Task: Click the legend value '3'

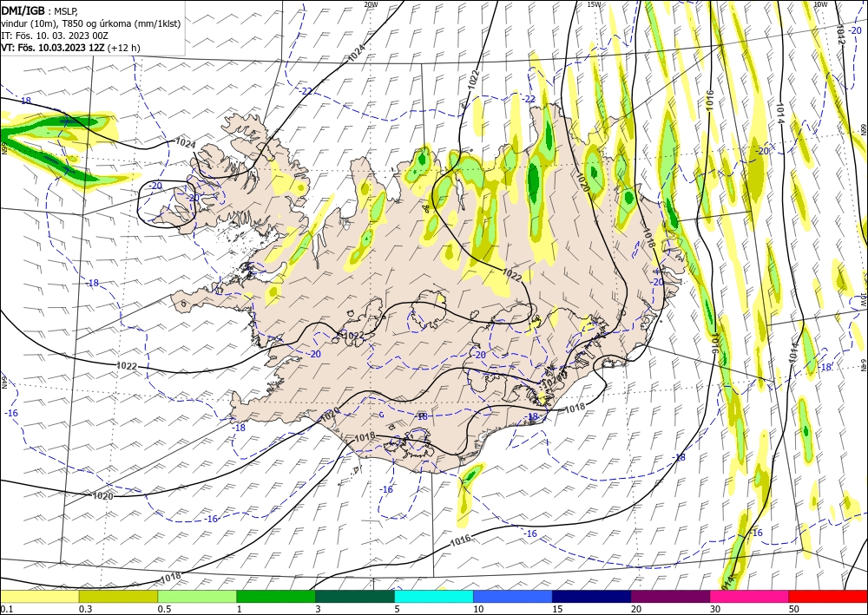Action: pyautogui.click(x=319, y=609)
